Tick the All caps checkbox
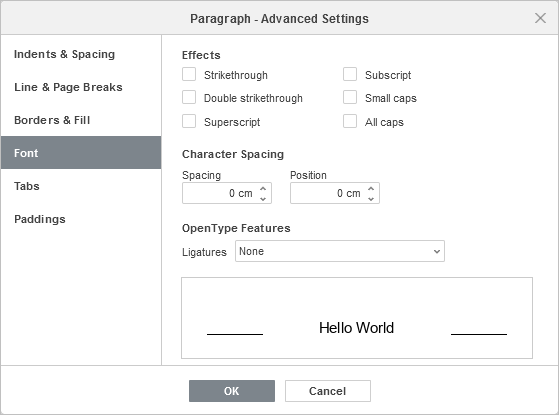 pyautogui.click(x=350, y=121)
